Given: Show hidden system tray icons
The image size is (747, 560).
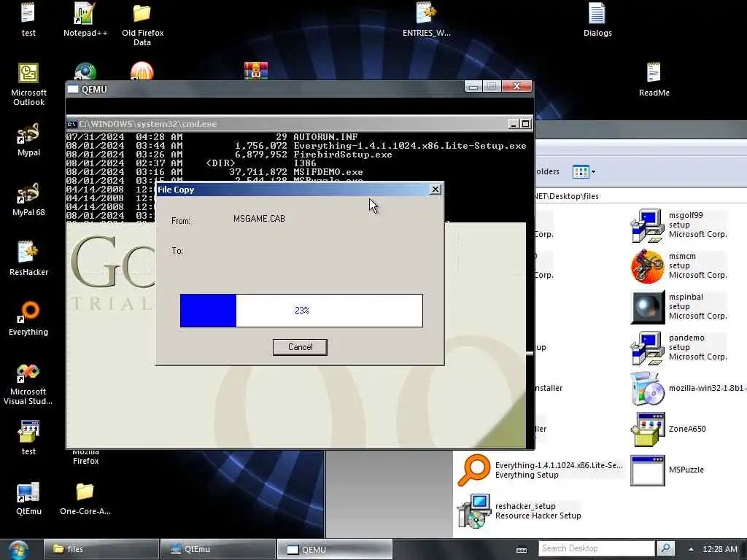Looking at the screenshot, I should [691, 549].
